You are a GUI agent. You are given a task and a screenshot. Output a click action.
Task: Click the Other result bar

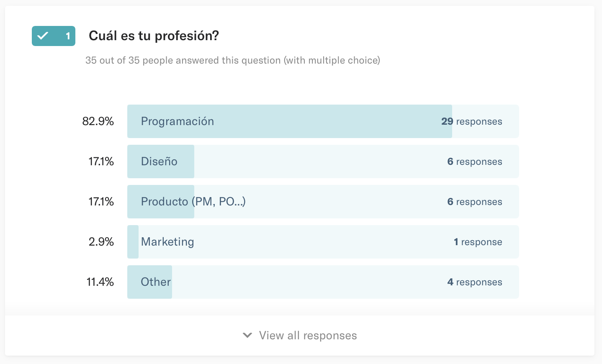click(323, 282)
